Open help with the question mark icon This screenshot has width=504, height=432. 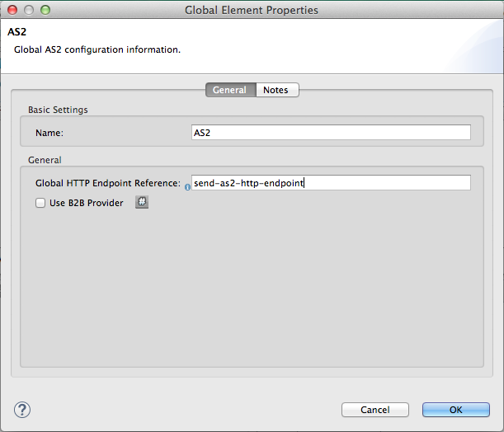pyautogui.click(x=22, y=410)
